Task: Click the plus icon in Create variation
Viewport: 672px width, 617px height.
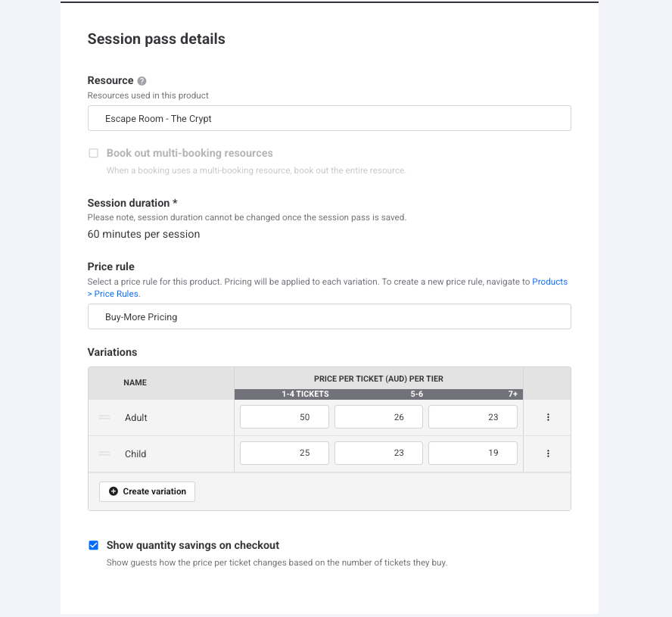Action: click(114, 491)
